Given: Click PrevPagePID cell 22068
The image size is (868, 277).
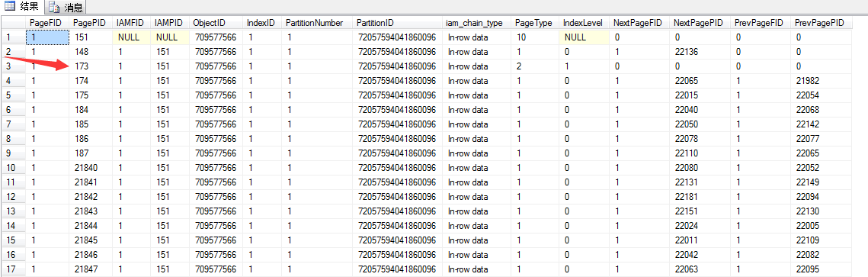Looking at the screenshot, I should click(x=822, y=110).
